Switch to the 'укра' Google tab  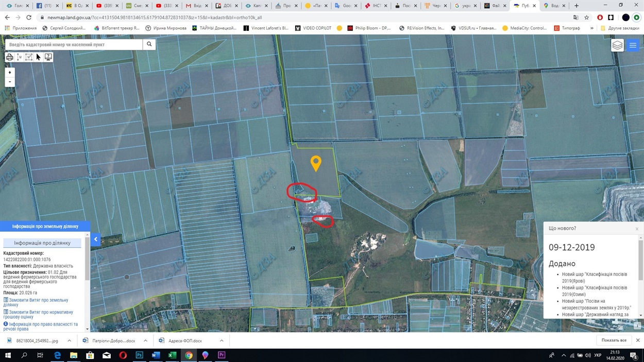(x=465, y=6)
